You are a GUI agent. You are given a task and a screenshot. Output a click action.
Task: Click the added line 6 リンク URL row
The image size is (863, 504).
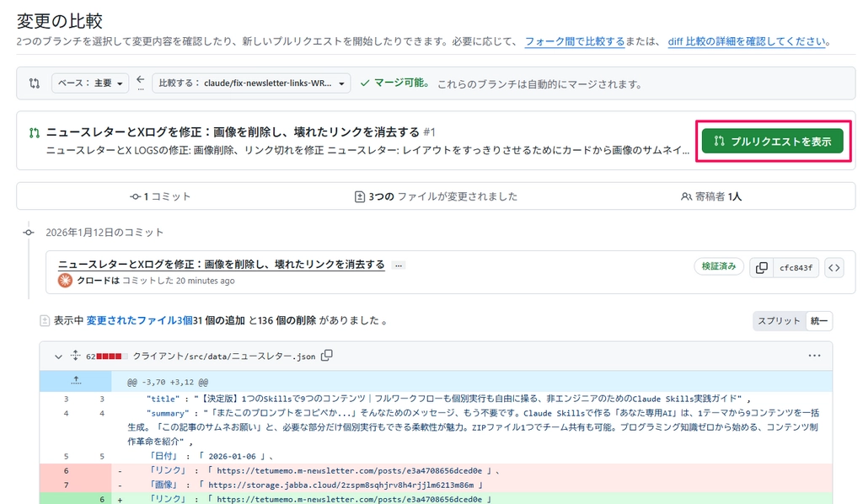pyautogui.click(x=436, y=498)
